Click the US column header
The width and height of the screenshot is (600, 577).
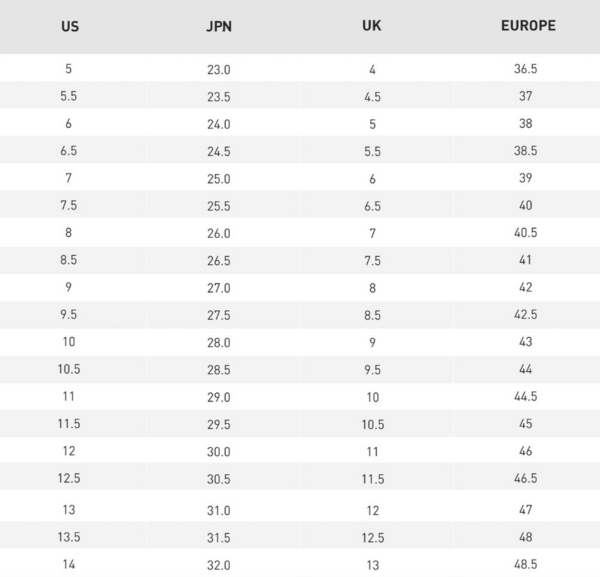69,25
